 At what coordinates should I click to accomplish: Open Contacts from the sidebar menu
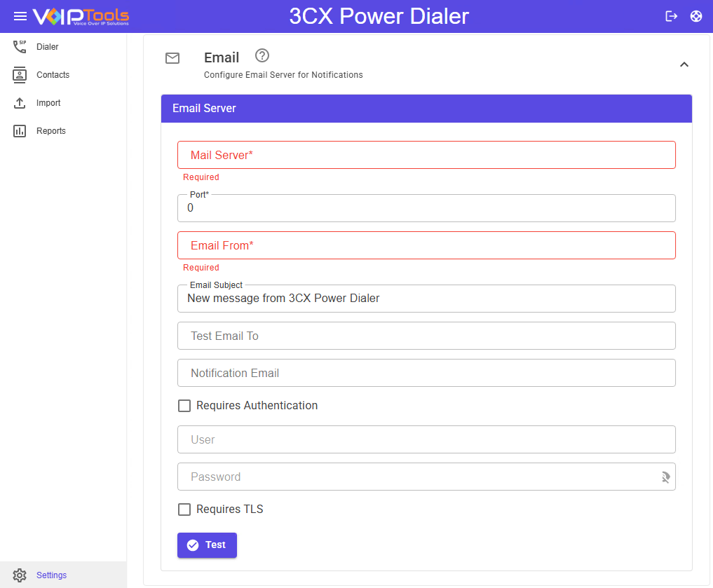point(53,75)
